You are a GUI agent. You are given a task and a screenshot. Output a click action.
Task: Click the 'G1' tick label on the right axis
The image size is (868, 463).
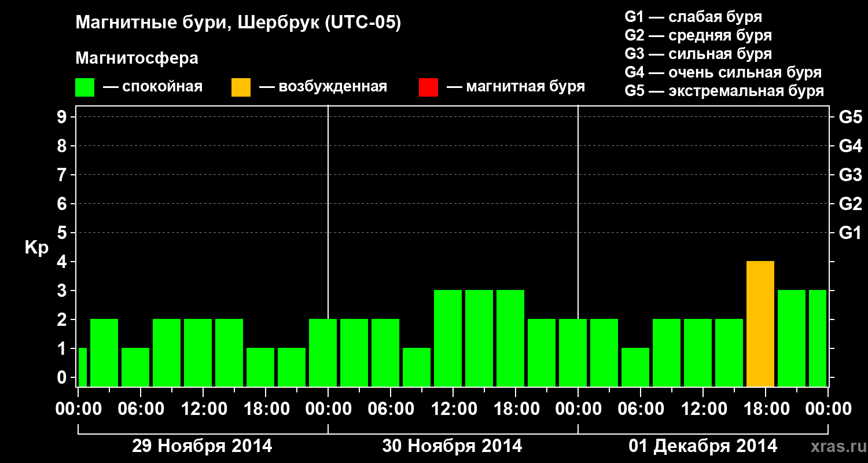851,233
